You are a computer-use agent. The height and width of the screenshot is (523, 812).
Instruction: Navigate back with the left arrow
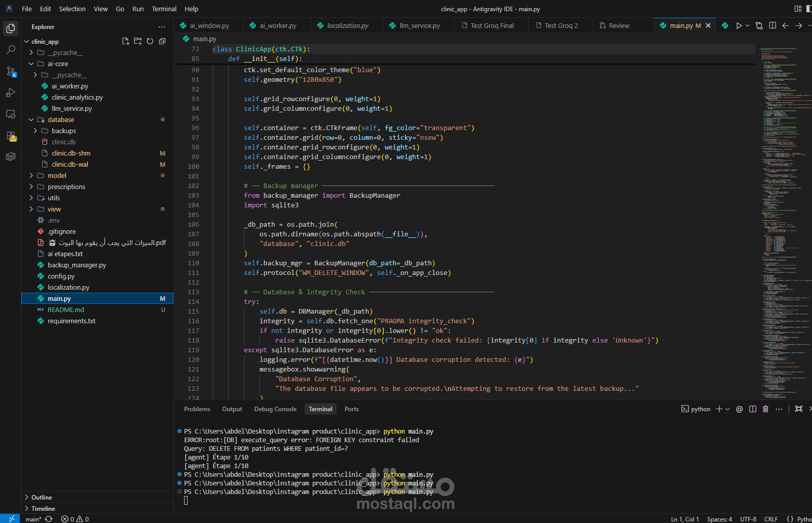[786, 25]
